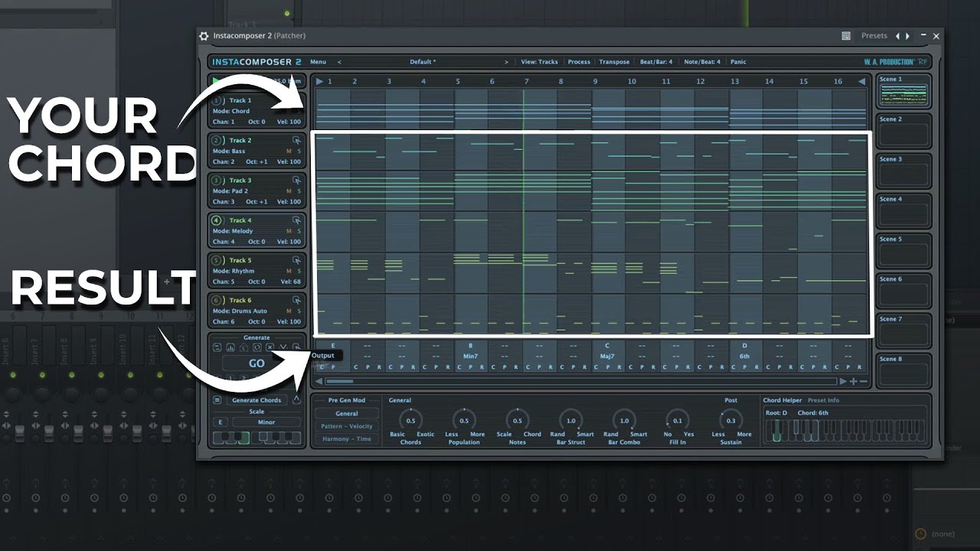Open the Mode: Rhythm selector on Track 5

234,271
